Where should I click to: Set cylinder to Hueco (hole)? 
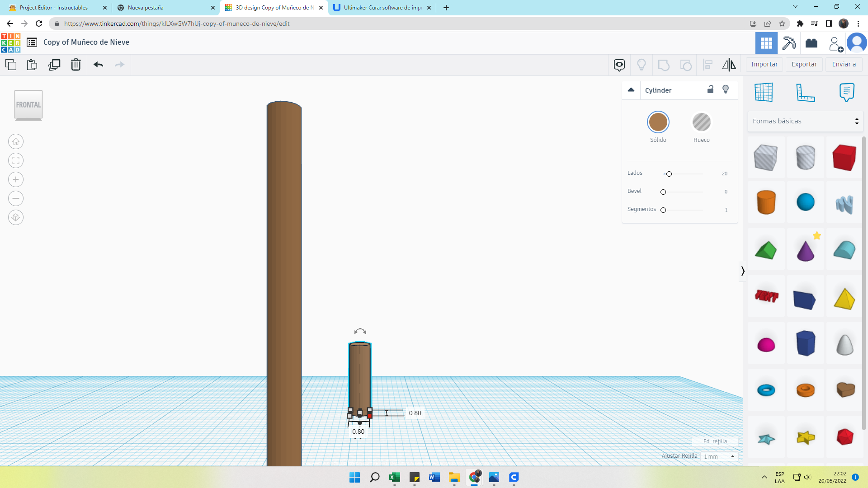click(x=701, y=122)
